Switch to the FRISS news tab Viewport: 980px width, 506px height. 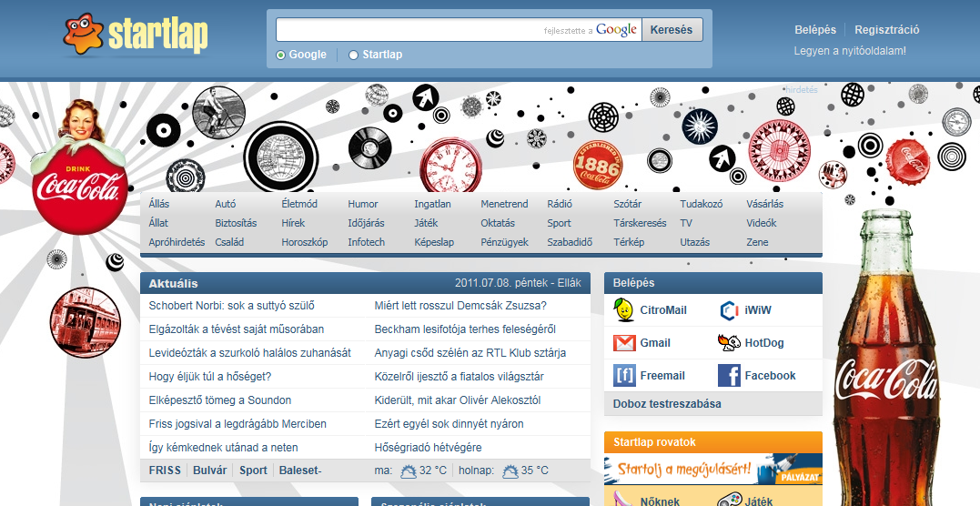coord(165,471)
